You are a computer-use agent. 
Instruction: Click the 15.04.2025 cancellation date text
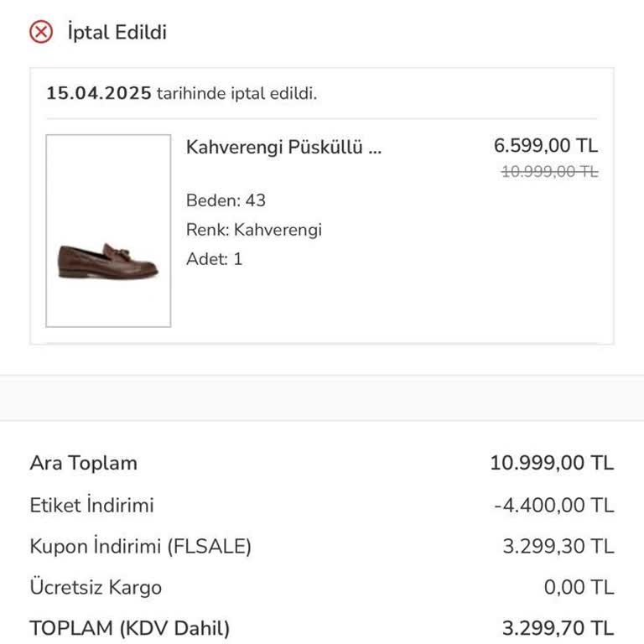click(x=99, y=93)
